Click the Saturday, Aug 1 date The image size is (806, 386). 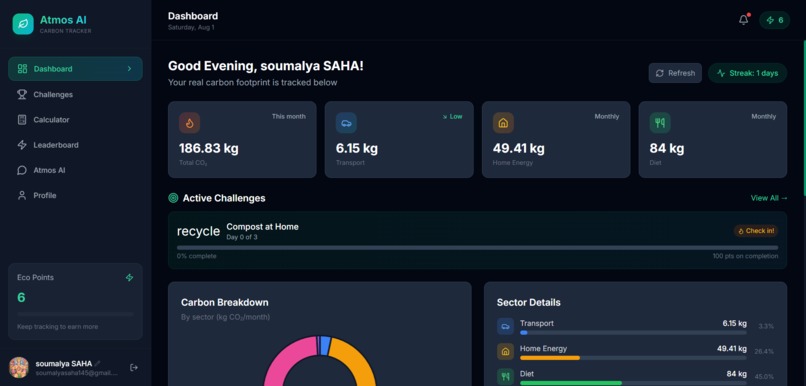pos(191,27)
